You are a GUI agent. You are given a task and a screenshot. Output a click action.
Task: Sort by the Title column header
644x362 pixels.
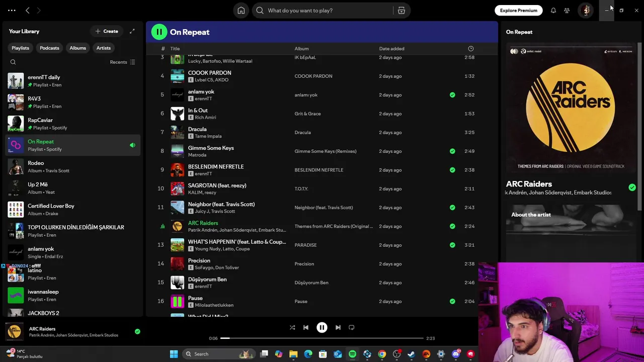point(175,49)
